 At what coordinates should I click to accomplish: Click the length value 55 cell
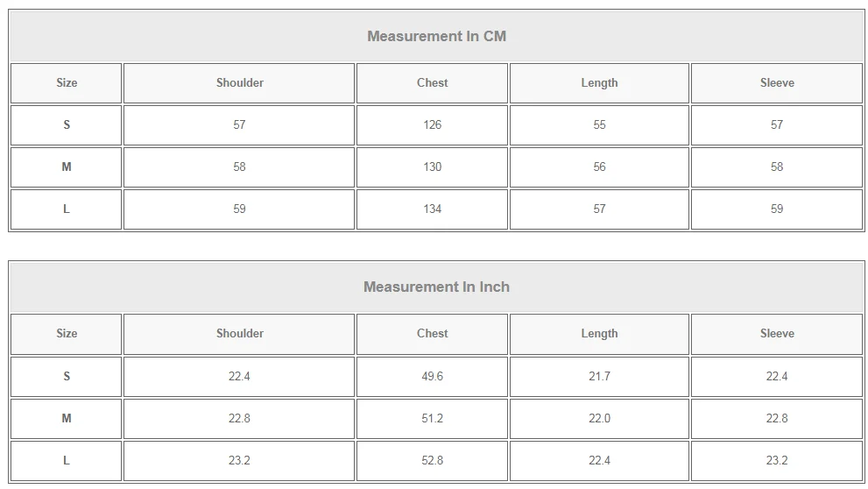click(x=599, y=124)
